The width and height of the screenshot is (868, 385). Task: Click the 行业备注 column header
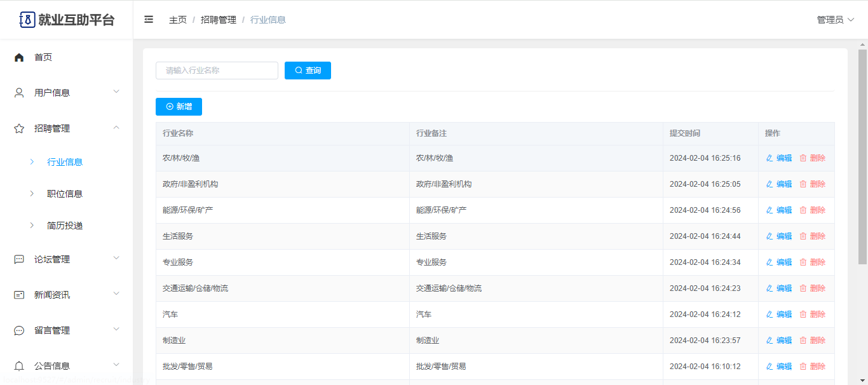pyautogui.click(x=431, y=133)
